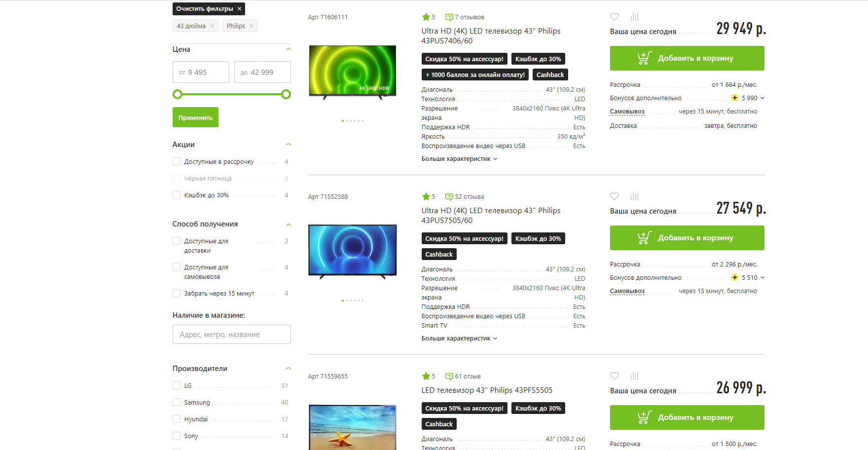Add 43PUS7505/60 TV to favorites heart

point(615,196)
